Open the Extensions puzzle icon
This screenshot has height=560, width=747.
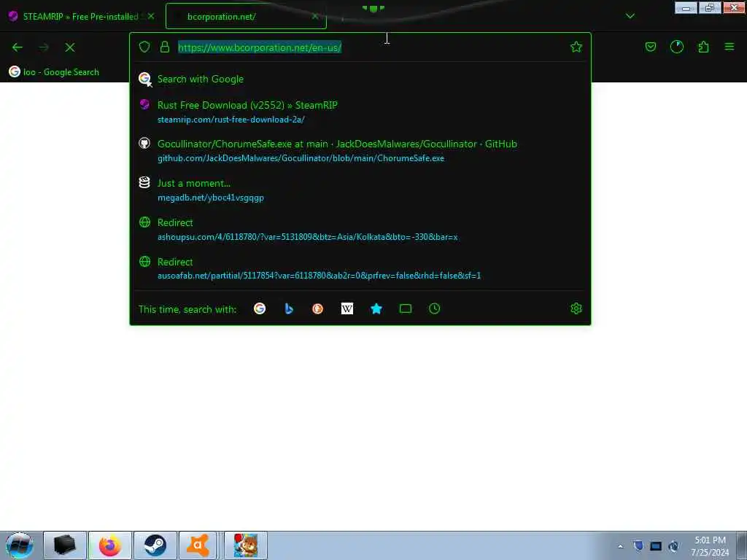click(703, 47)
